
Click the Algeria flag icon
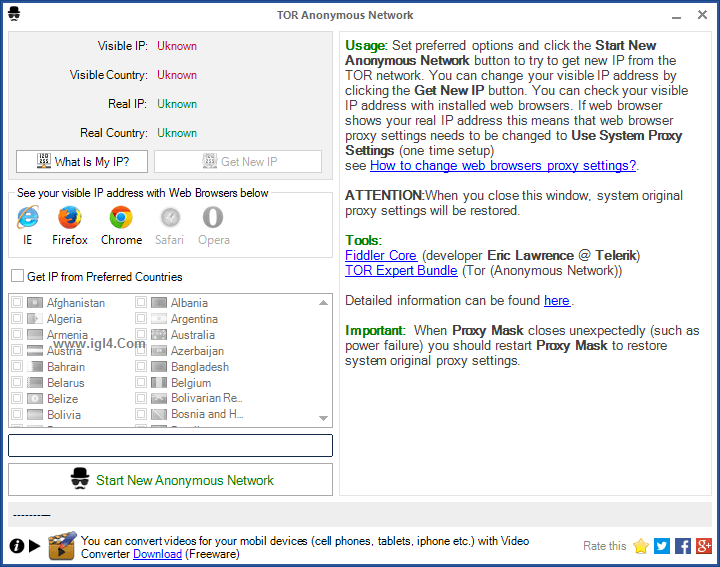pyautogui.click(x=35, y=319)
